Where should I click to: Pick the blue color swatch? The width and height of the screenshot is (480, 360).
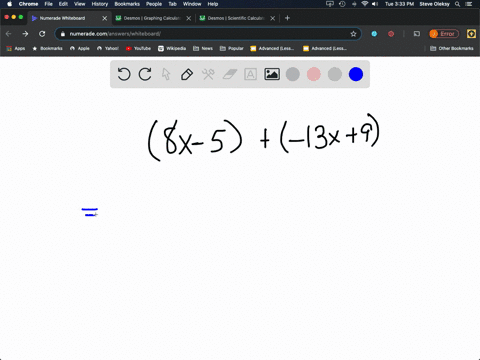[x=356, y=74]
